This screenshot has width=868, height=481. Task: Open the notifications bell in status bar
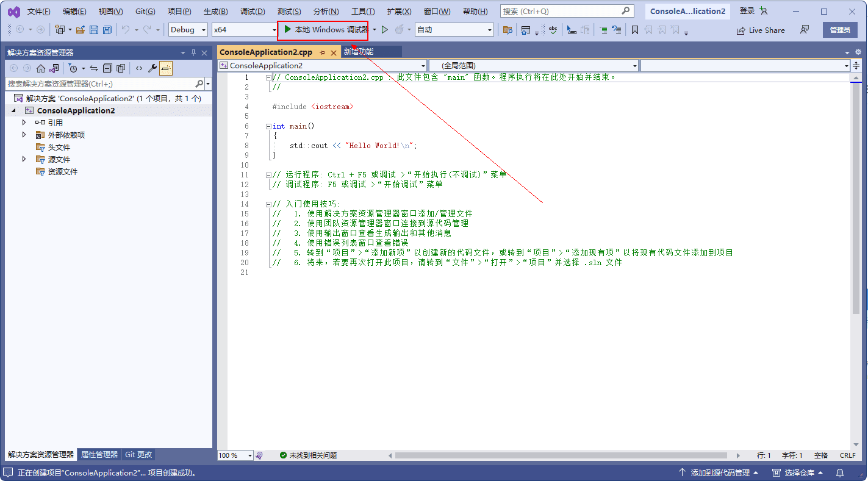pyautogui.click(x=840, y=472)
